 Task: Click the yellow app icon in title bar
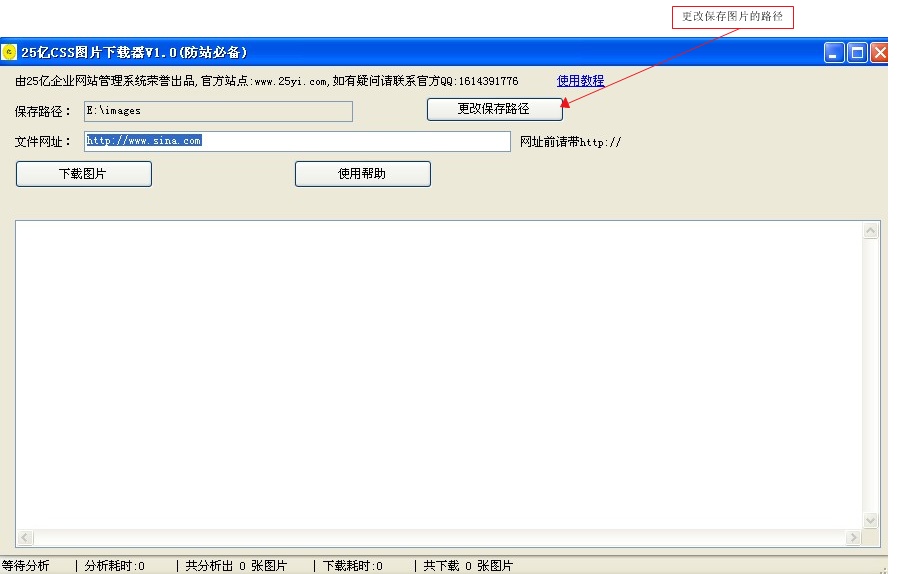click(x=9, y=52)
